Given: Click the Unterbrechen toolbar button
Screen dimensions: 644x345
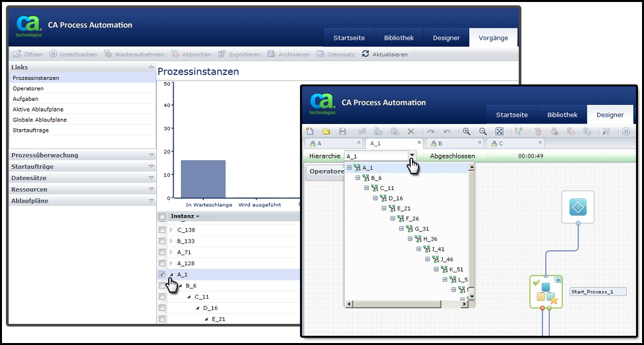Looking at the screenshot, I should click(x=73, y=54).
